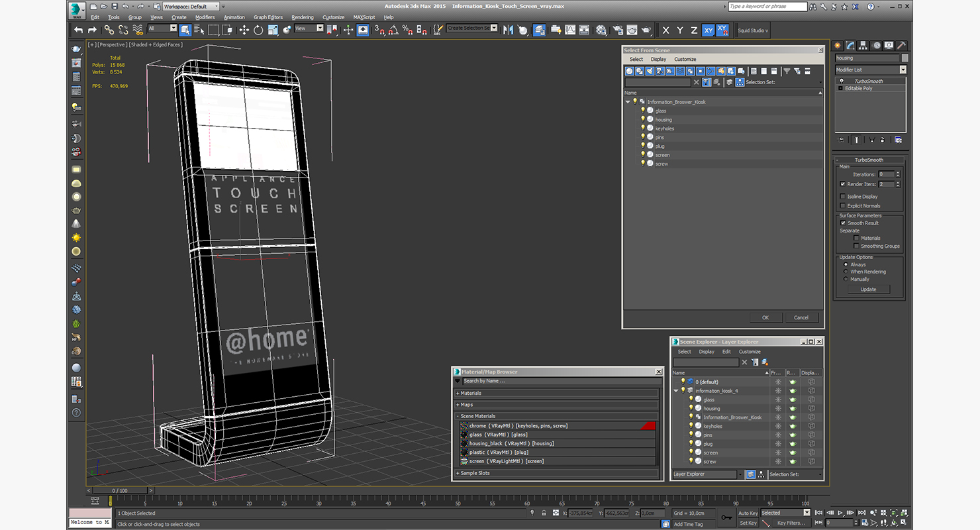Screen dimensions: 980x530
Task: Select the When Rendering update option
Action: pyautogui.click(x=846, y=272)
